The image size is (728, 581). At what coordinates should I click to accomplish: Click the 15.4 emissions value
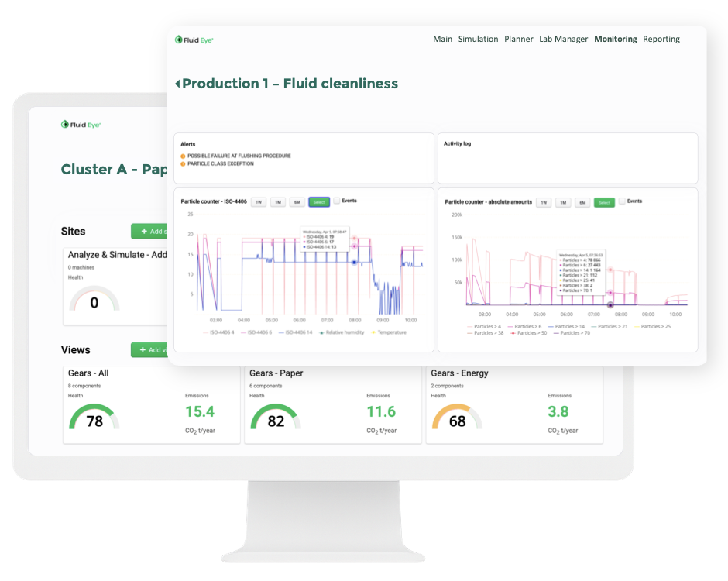pos(200,411)
